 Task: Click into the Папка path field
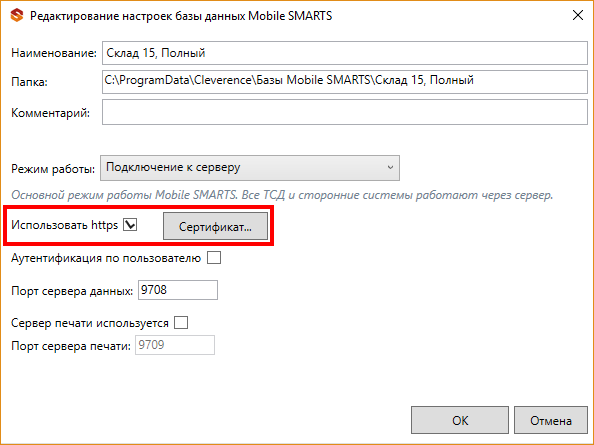(345, 82)
